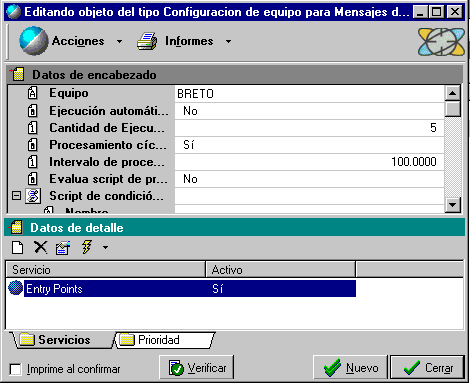Edit the Cantidad de Ejecu... value 5
470x383 pixels.
(309, 128)
